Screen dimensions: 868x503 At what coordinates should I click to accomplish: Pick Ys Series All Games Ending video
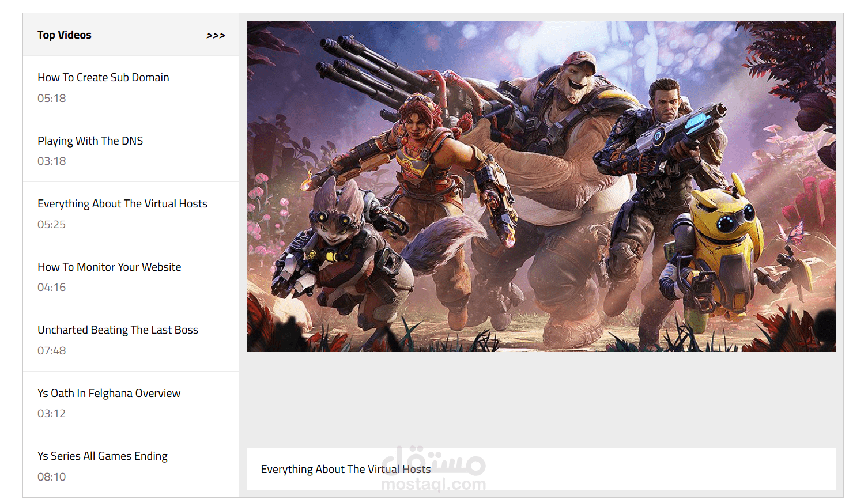point(131,466)
